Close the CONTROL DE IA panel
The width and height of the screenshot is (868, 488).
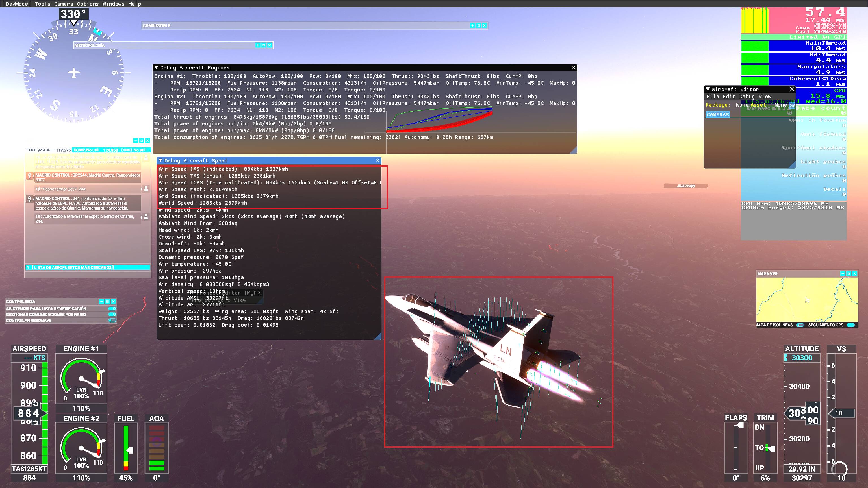pyautogui.click(x=113, y=301)
